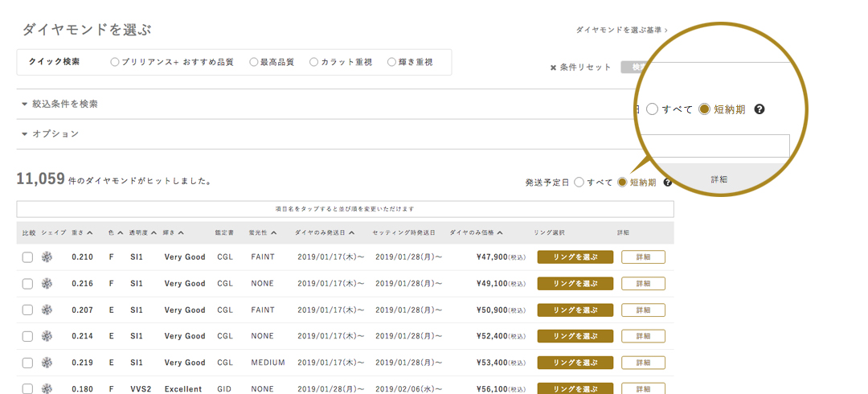
Task: Click リングを選ぶ for the ¥47,900 diamond
Action: pyautogui.click(x=575, y=257)
